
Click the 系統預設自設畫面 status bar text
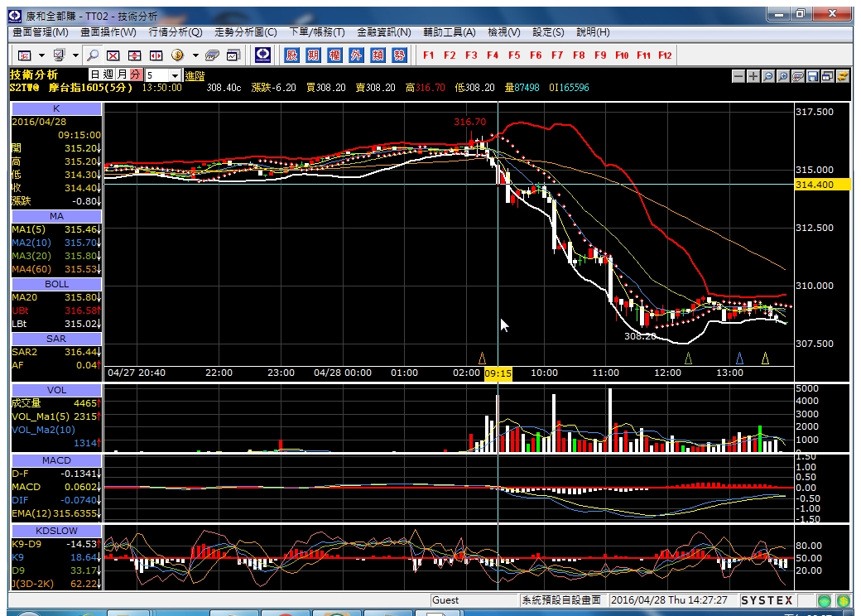[x=561, y=600]
